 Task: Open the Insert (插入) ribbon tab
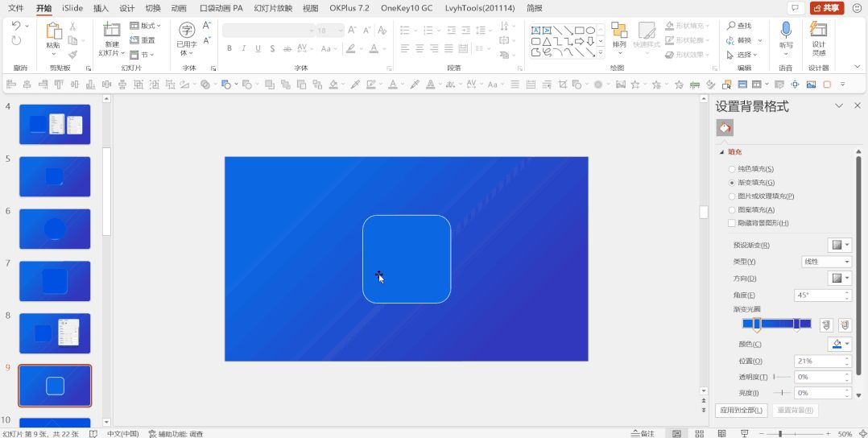click(x=101, y=8)
